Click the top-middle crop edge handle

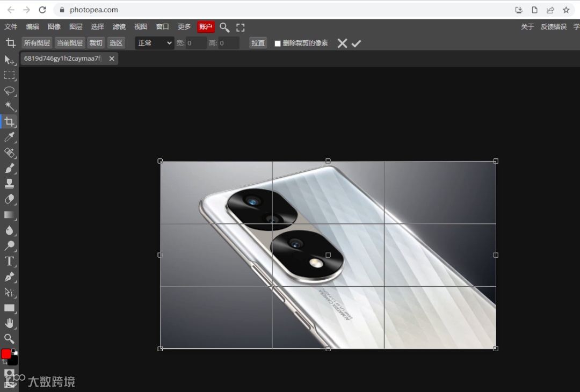click(x=328, y=161)
